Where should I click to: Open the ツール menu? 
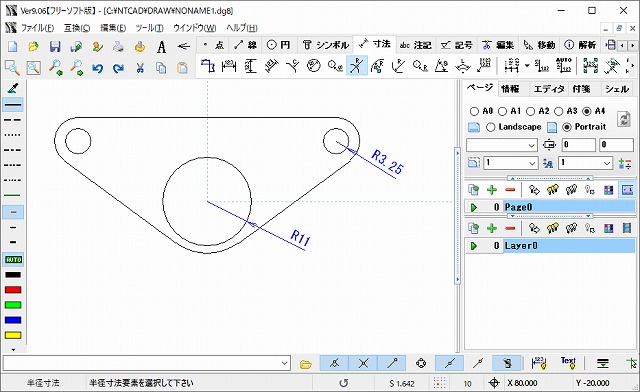(149, 28)
